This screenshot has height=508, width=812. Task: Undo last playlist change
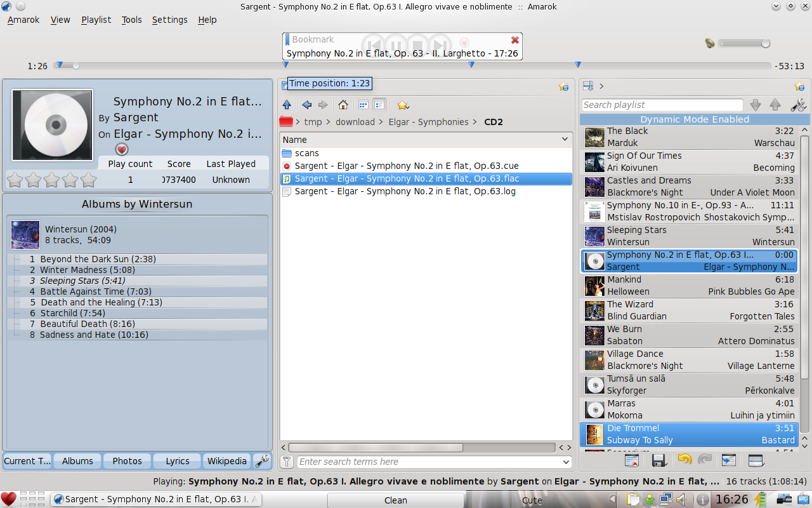point(684,460)
